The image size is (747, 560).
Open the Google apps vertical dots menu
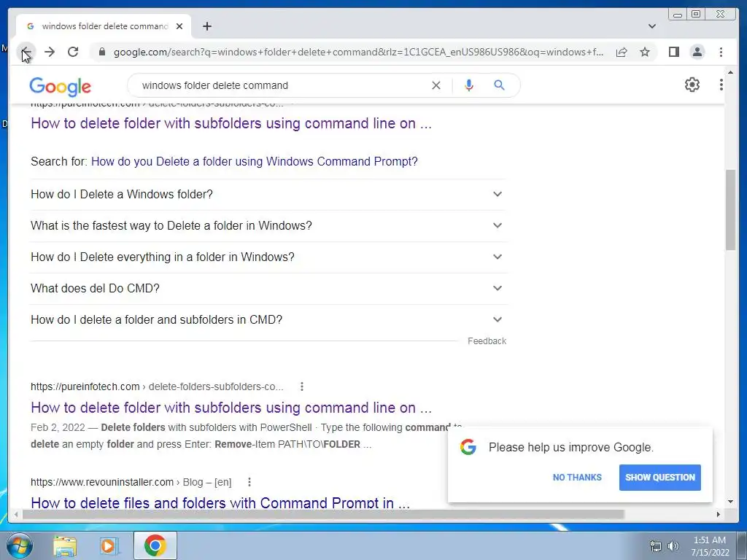pos(721,85)
